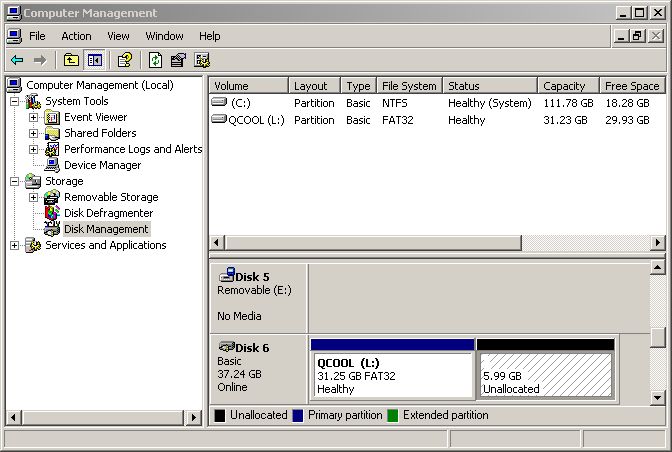Screen dimensions: 672x452
Task: Click the 5.99 GB Unallocated region
Action: (x=545, y=376)
